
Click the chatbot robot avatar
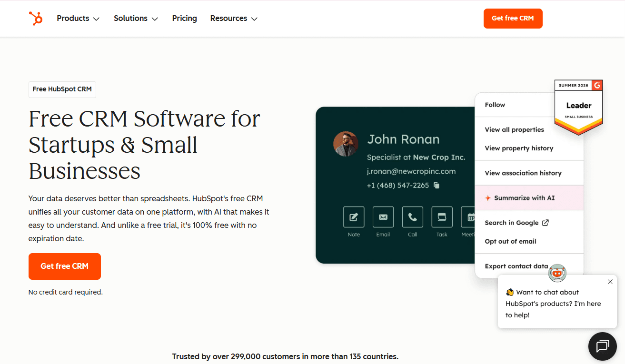[x=557, y=273]
